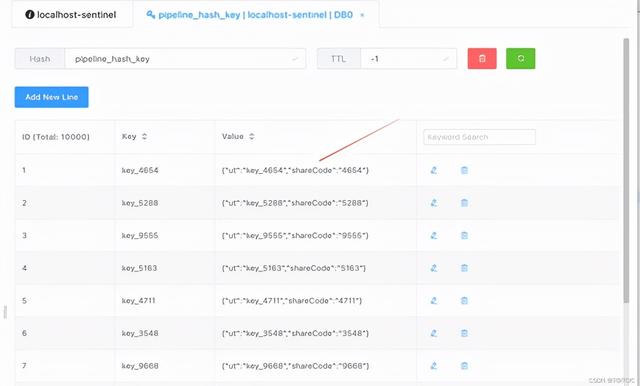Sort table by Value column
Screen dimensions: 640x386
click(x=251, y=137)
